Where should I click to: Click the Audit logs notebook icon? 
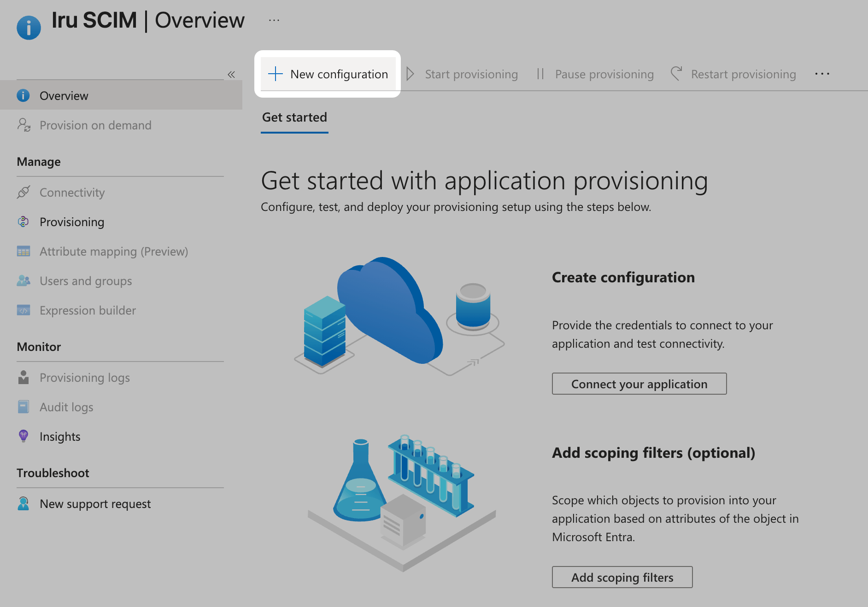23,407
